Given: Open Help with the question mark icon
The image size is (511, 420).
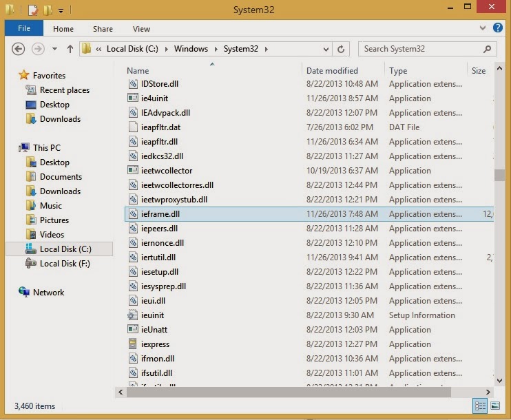Looking at the screenshot, I should pyautogui.click(x=497, y=28).
